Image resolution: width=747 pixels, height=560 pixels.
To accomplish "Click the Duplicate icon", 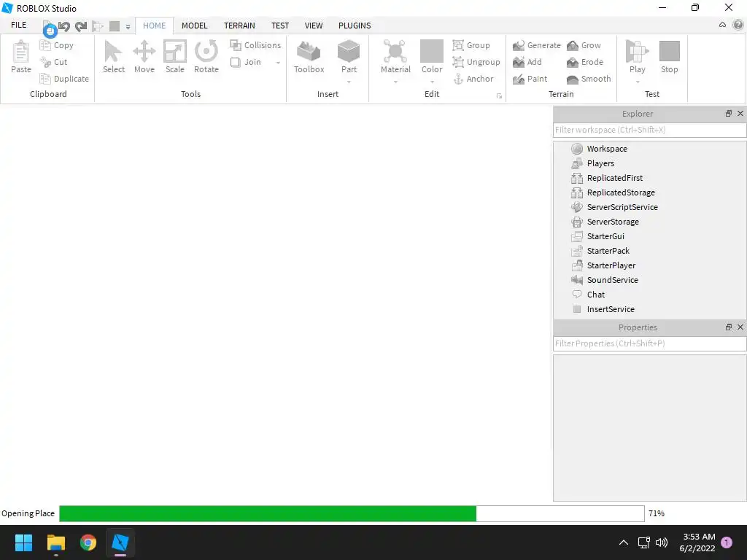I will [45, 79].
